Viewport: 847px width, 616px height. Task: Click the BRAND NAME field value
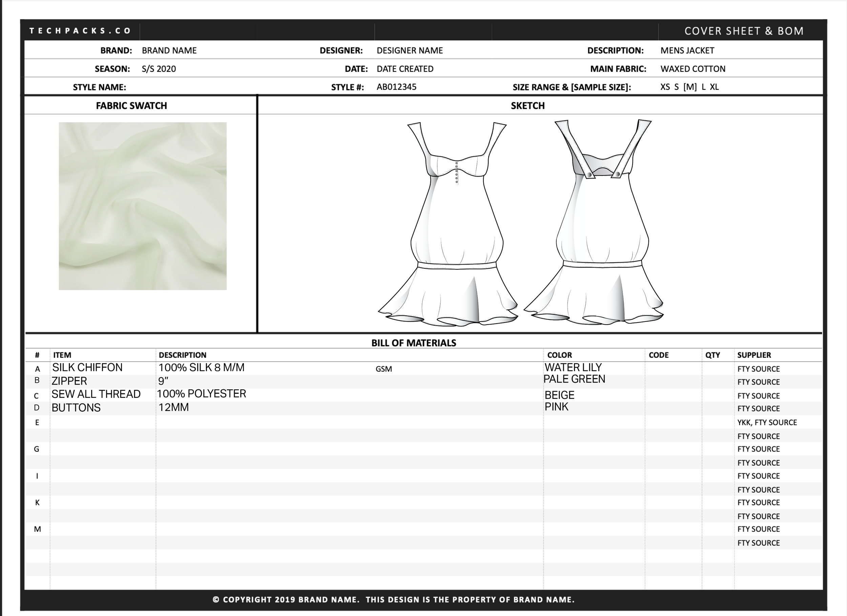169,50
